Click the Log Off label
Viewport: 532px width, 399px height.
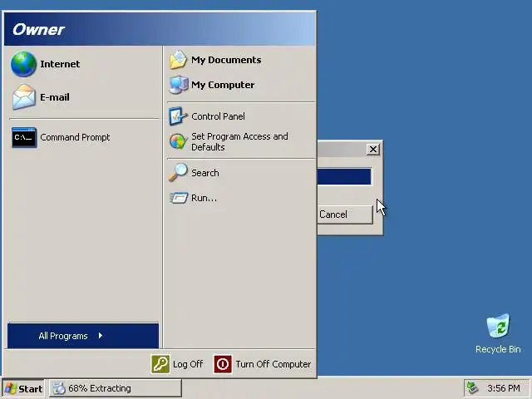[x=188, y=364]
